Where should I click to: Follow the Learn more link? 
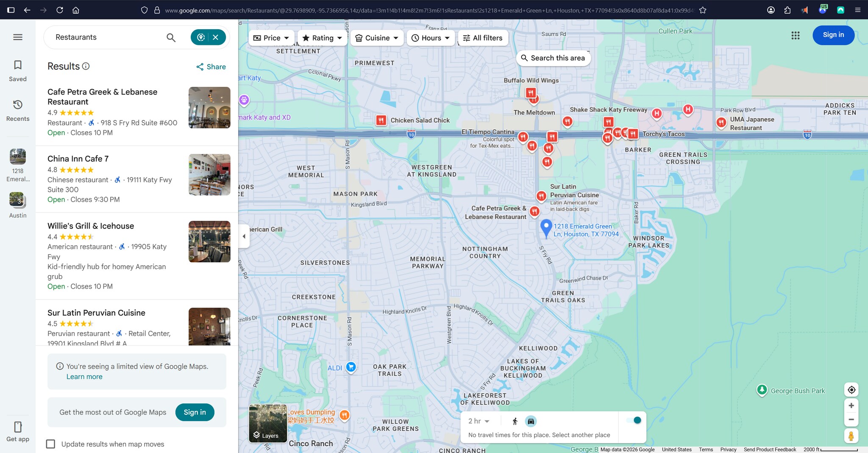[x=84, y=377]
